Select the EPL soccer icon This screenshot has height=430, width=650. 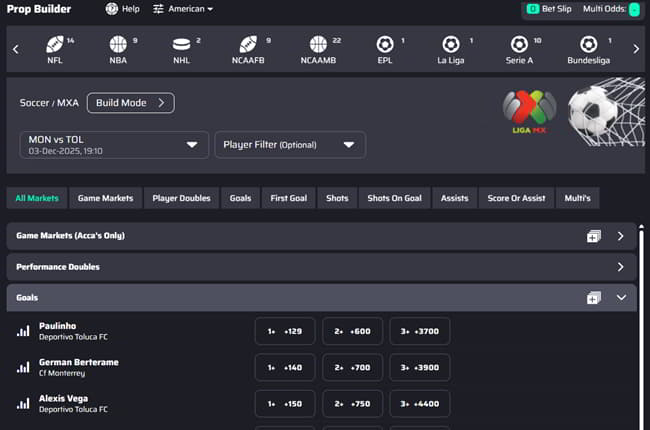point(385,44)
